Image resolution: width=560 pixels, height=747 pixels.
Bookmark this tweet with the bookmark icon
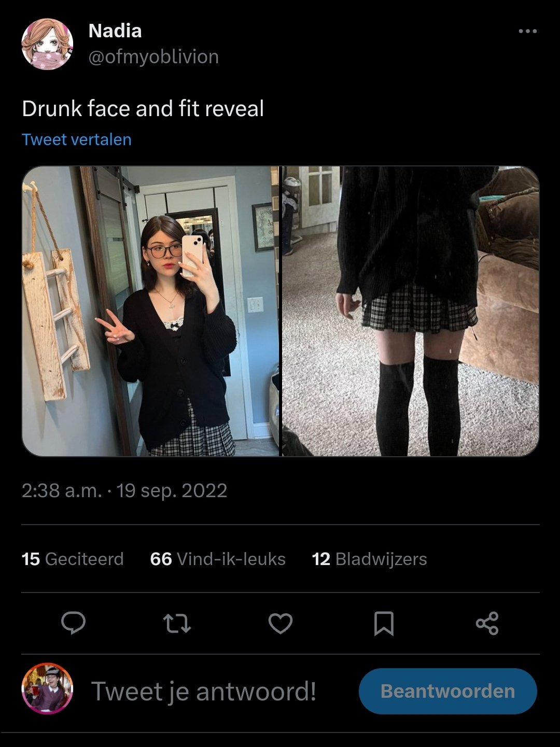click(x=384, y=623)
